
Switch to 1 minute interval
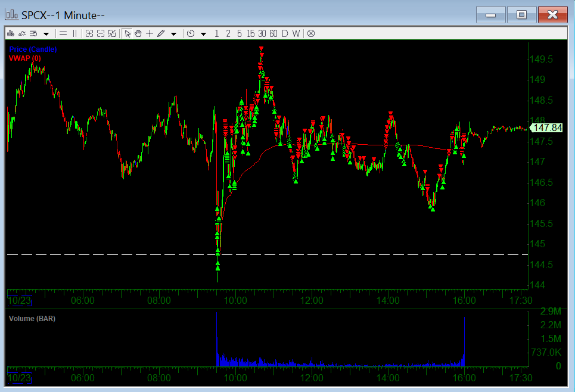tap(217, 34)
